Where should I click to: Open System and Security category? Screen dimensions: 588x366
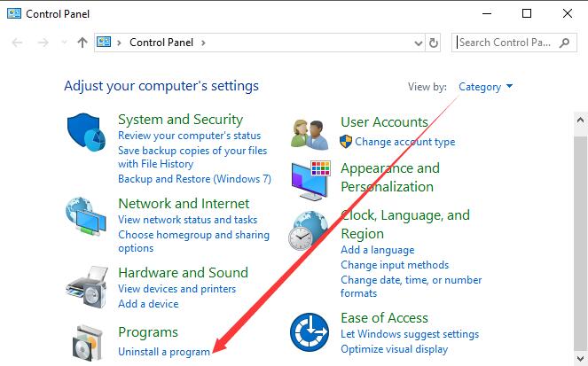pyautogui.click(x=180, y=120)
